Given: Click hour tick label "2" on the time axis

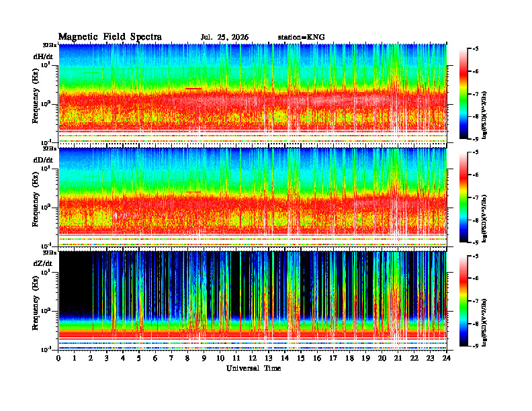Looking at the screenshot, I should click(x=91, y=359).
